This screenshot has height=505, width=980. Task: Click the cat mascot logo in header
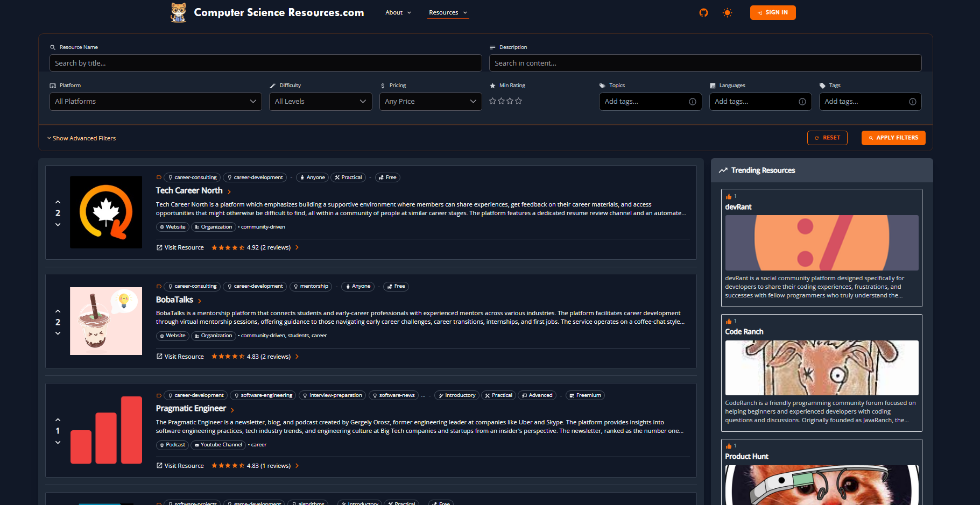(x=178, y=12)
